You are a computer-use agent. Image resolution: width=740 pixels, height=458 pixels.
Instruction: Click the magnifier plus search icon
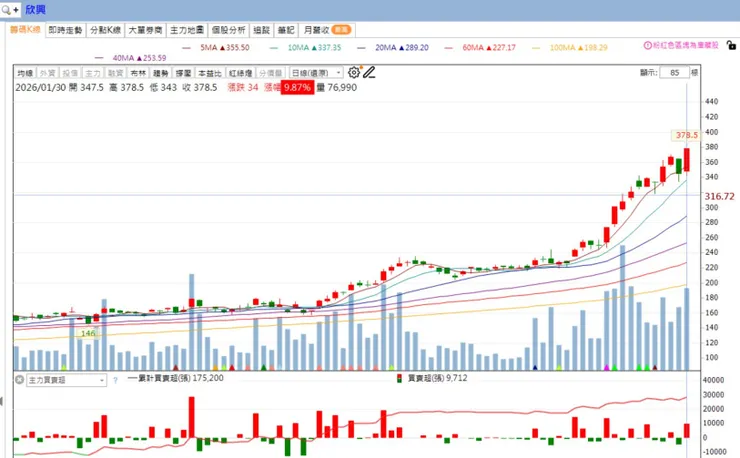(x=10, y=9)
